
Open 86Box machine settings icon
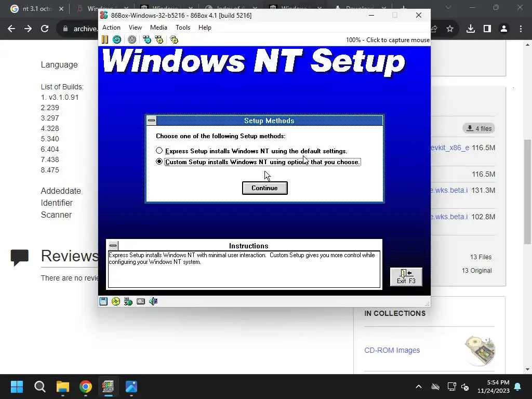[x=174, y=39]
